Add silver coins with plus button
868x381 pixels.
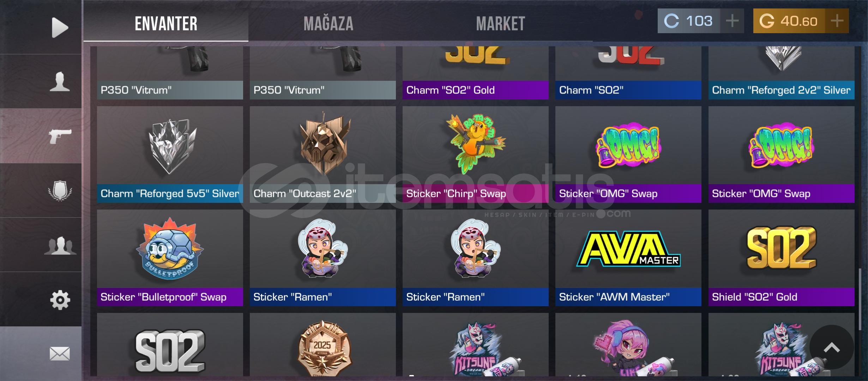pyautogui.click(x=732, y=21)
